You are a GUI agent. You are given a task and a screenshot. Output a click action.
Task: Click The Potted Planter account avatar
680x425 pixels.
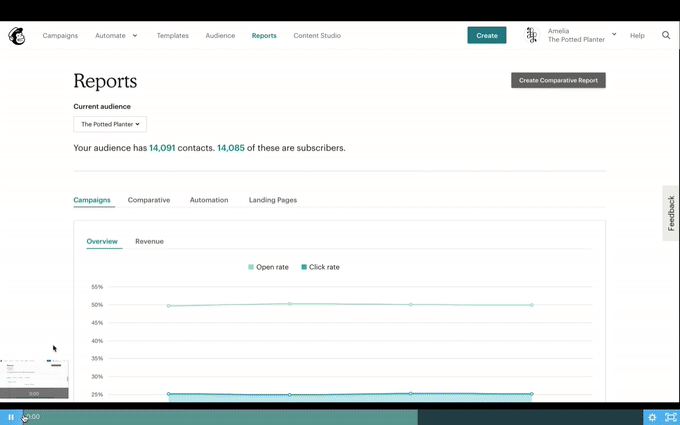[532, 35]
